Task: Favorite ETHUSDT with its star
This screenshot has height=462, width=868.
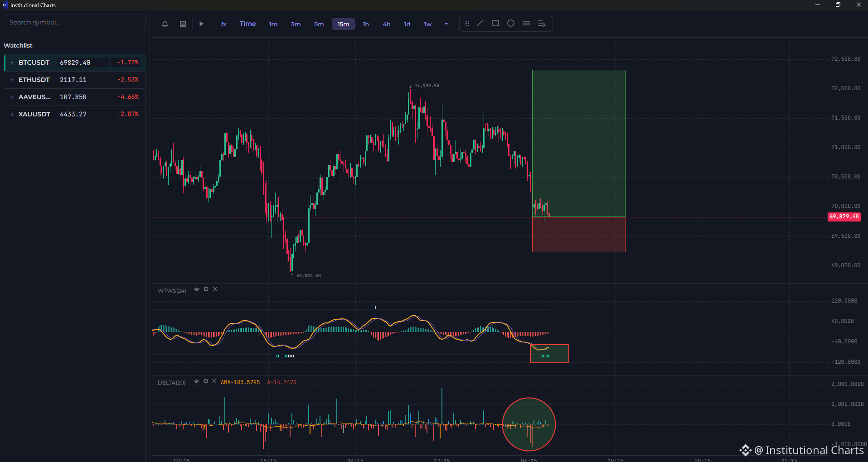Action: click(12, 80)
